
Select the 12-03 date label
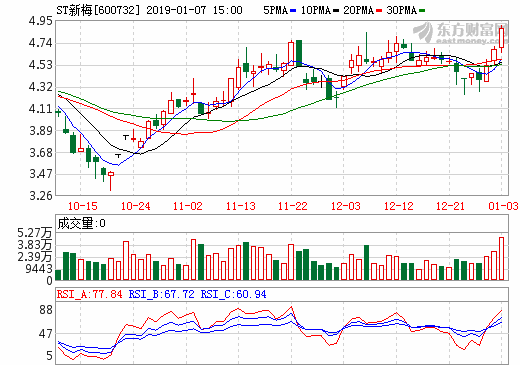click(346, 206)
